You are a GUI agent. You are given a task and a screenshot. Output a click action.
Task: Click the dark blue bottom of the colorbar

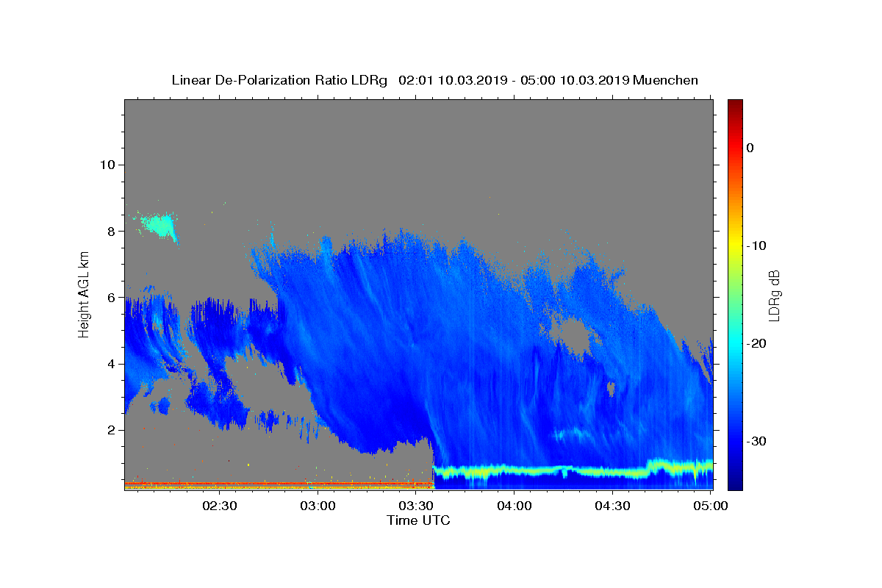point(735,481)
